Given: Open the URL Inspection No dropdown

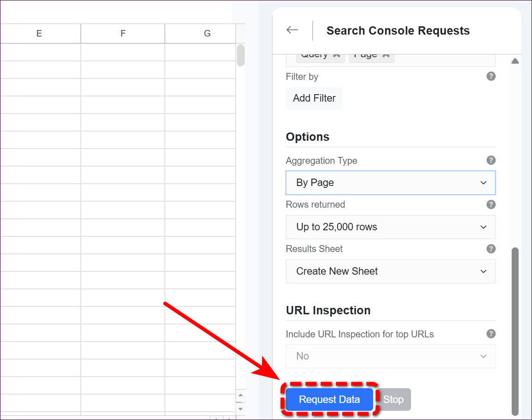Looking at the screenshot, I should (391, 356).
